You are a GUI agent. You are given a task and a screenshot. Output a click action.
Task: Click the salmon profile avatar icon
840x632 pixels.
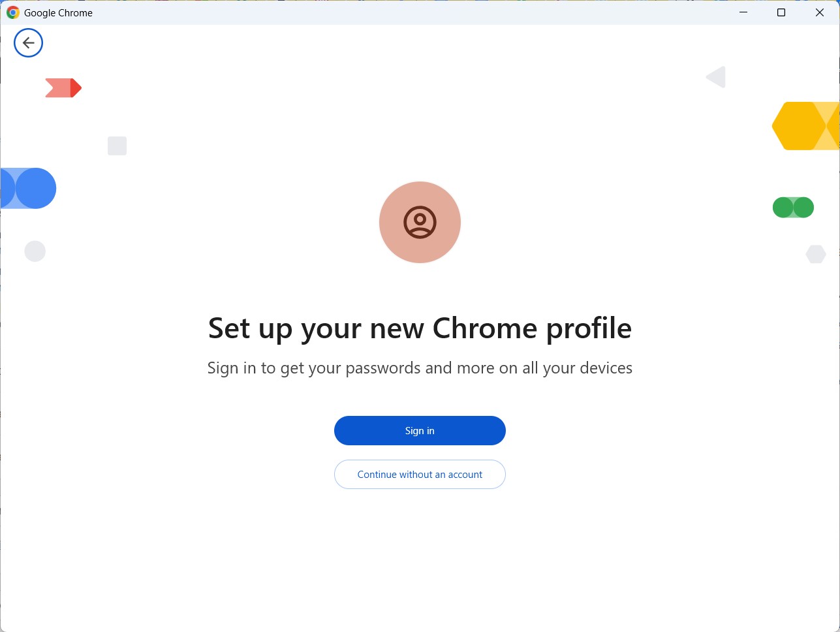pos(420,222)
